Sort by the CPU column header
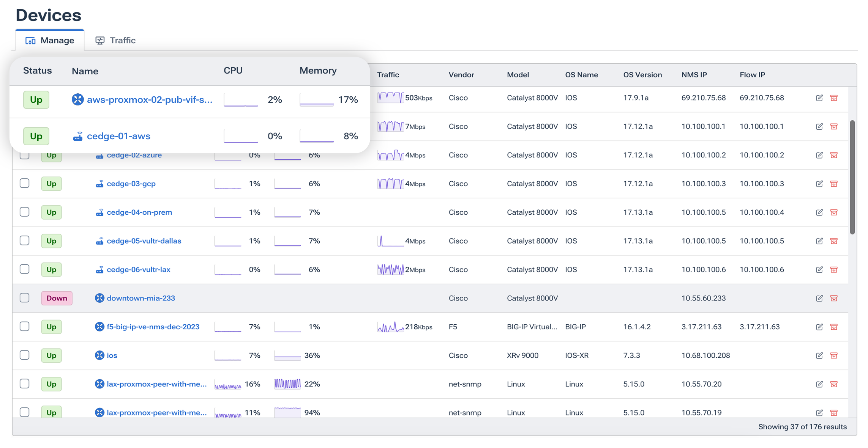The image size is (868, 448). [x=233, y=71]
